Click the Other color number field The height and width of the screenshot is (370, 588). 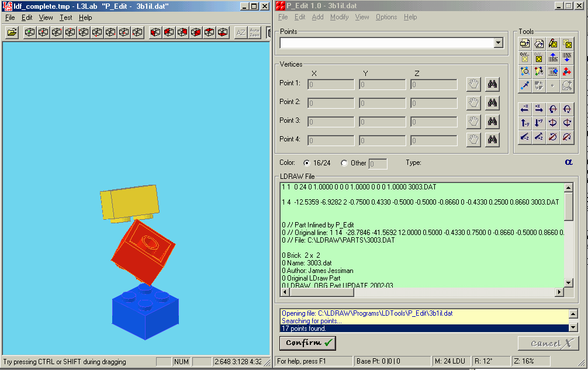click(378, 164)
